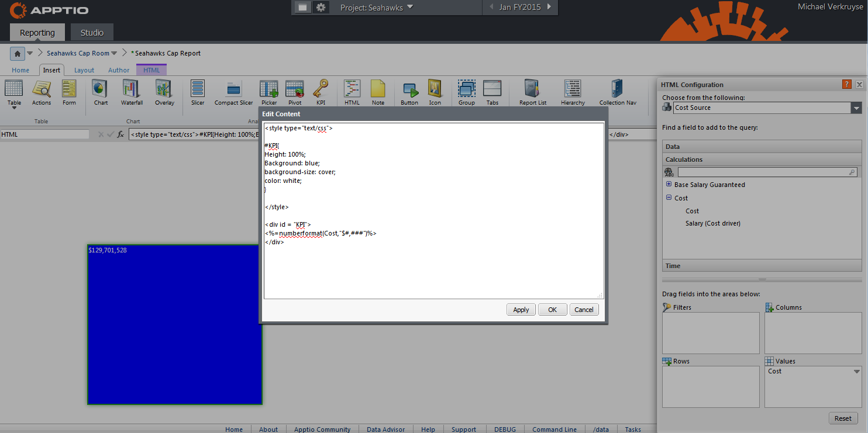Open the Table dropdown arrow

14,108
